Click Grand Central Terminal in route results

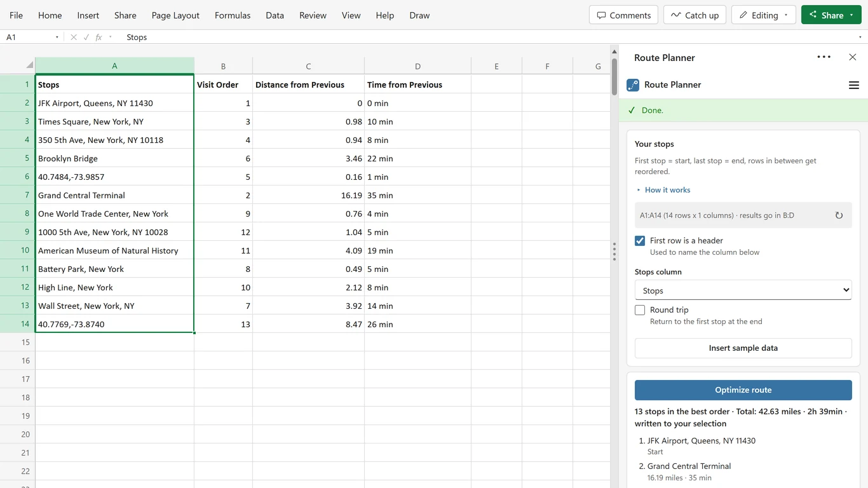point(689,466)
